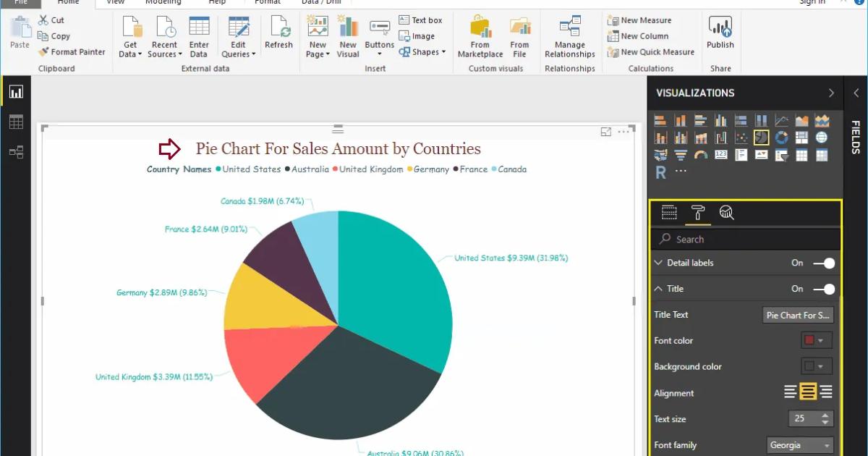
Task: Open the Font family Georgia dropdown
Action: point(799,444)
